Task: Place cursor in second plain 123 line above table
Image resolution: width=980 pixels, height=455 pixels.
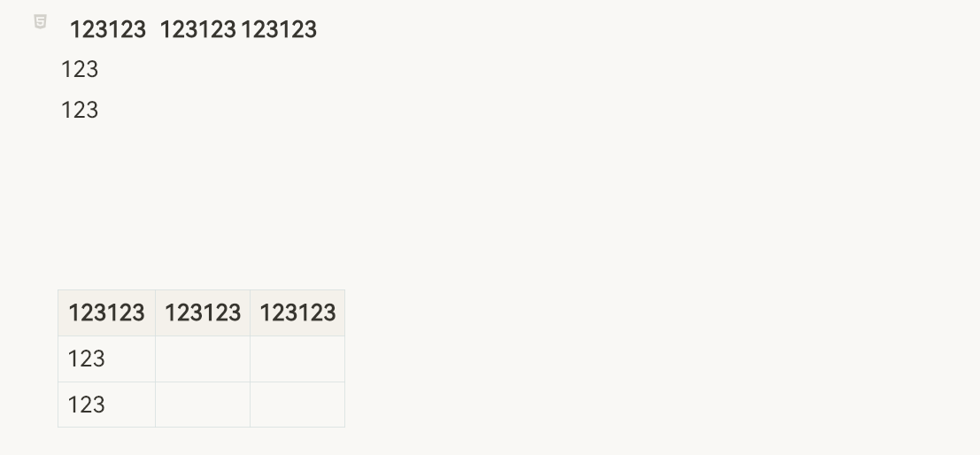Action: point(80,111)
